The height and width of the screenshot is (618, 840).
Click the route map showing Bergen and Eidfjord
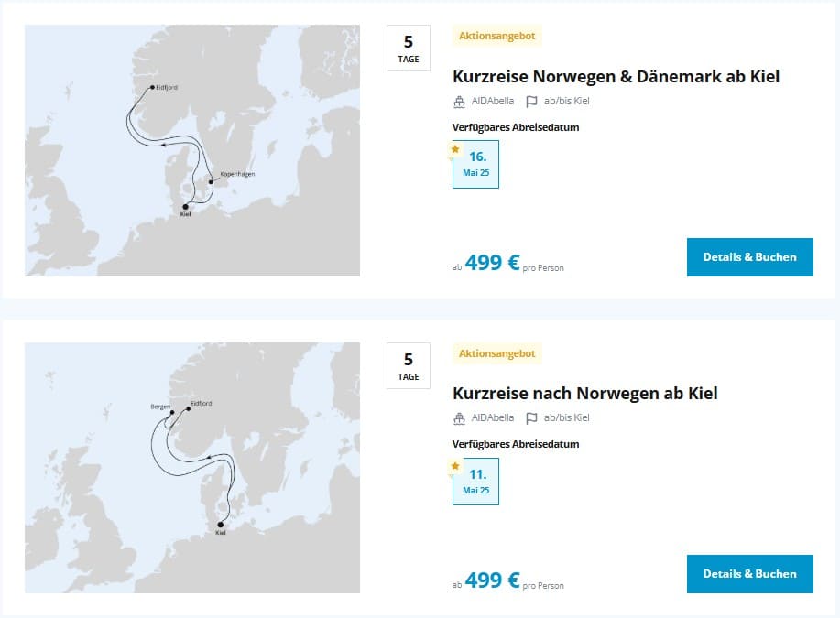(191, 467)
